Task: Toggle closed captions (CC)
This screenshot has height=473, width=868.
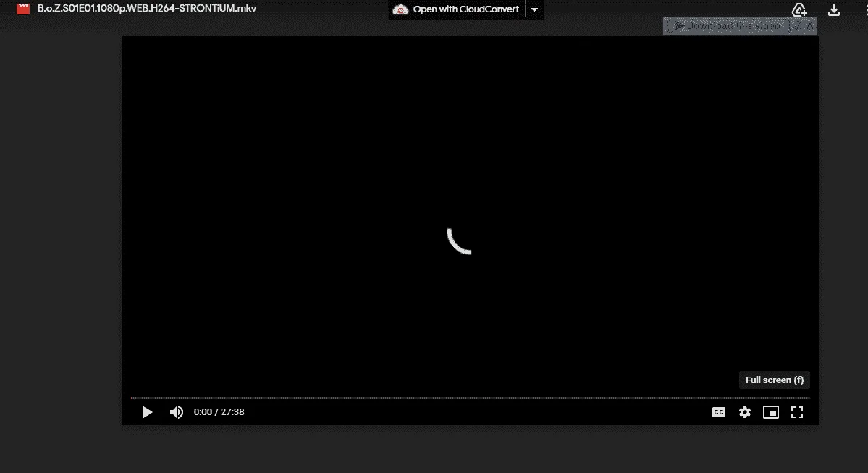Action: [x=719, y=412]
